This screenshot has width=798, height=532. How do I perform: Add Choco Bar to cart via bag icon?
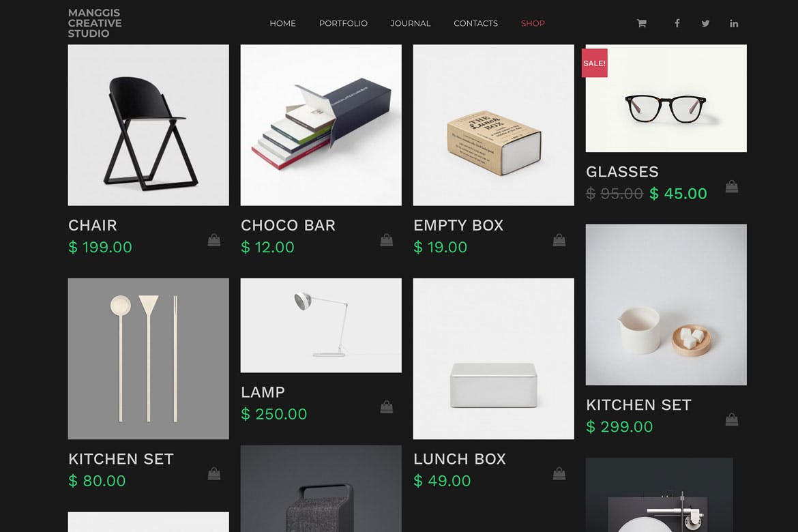[x=387, y=240]
